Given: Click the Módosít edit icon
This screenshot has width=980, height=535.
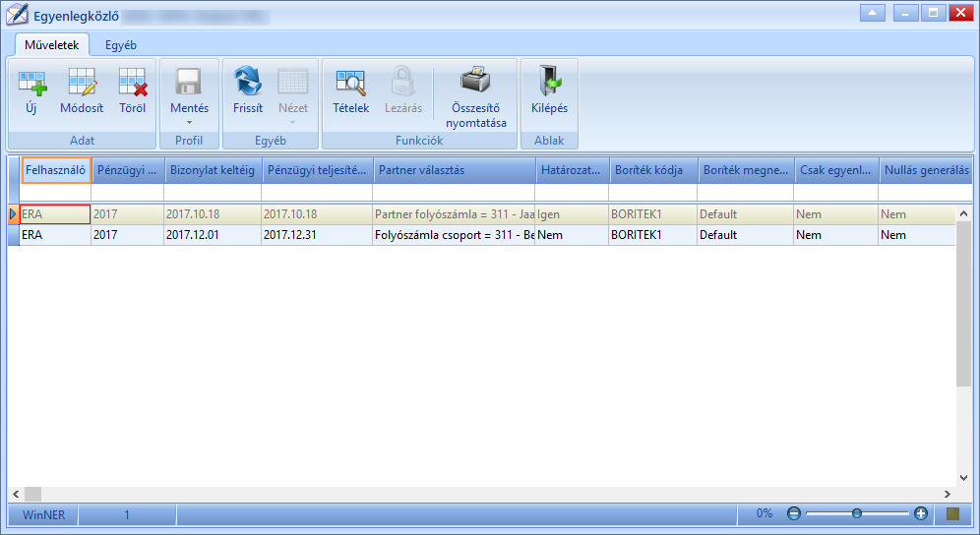Looking at the screenshot, I should 82,83.
